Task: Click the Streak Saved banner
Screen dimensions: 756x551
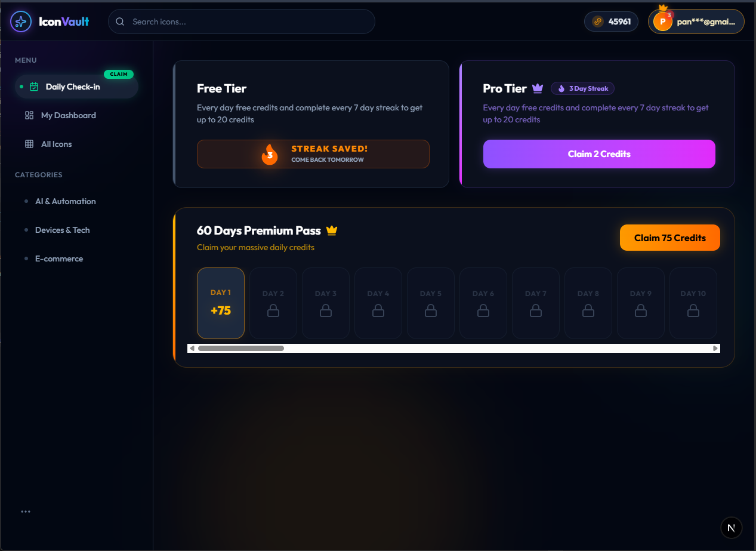Action: pos(313,154)
